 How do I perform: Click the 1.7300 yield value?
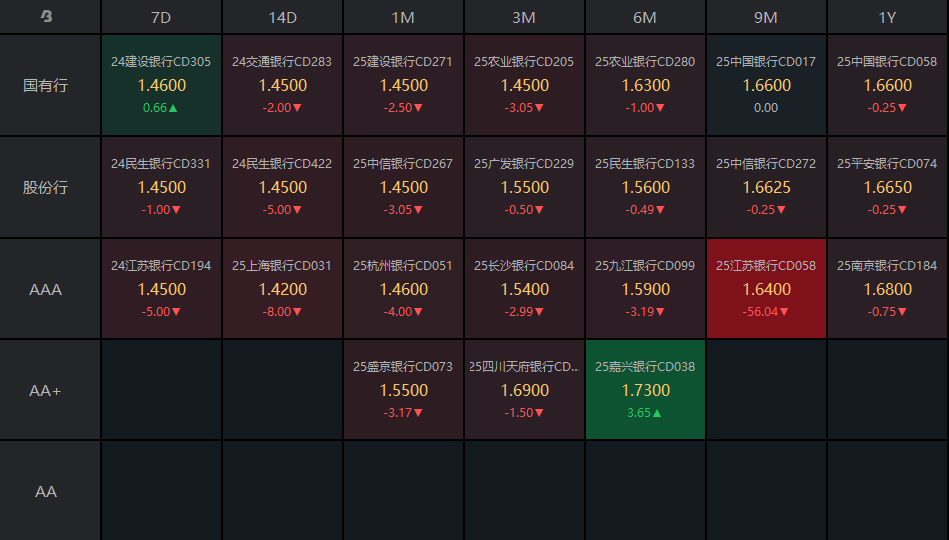646,390
